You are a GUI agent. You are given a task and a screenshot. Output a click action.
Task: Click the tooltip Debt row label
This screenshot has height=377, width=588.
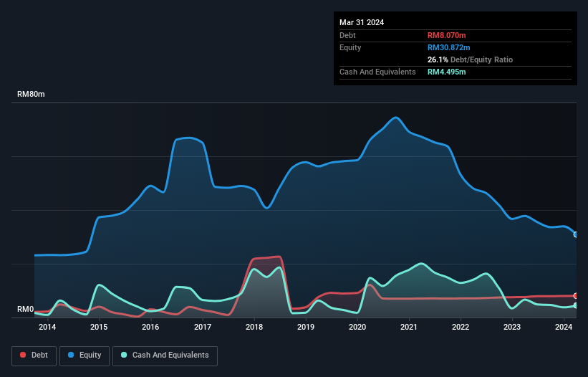347,35
